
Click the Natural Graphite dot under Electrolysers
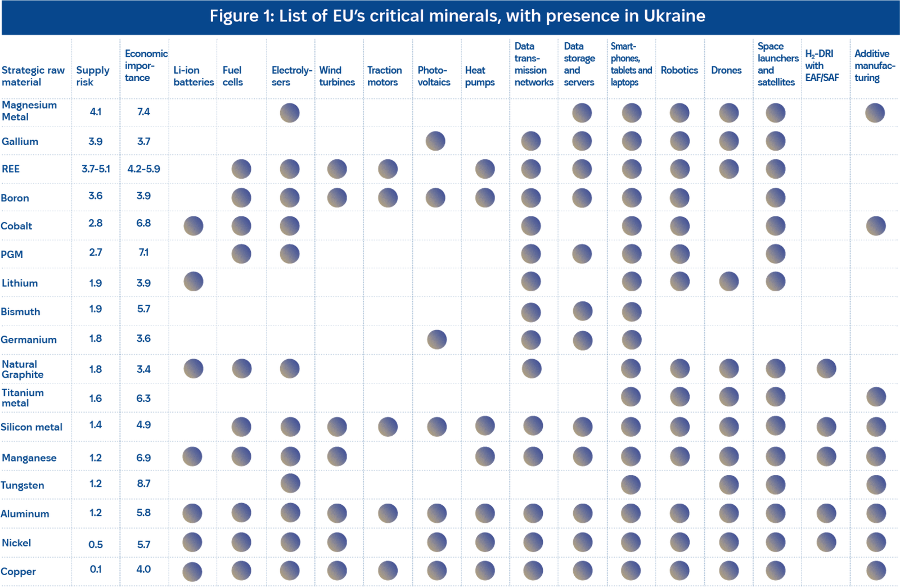coord(290,369)
